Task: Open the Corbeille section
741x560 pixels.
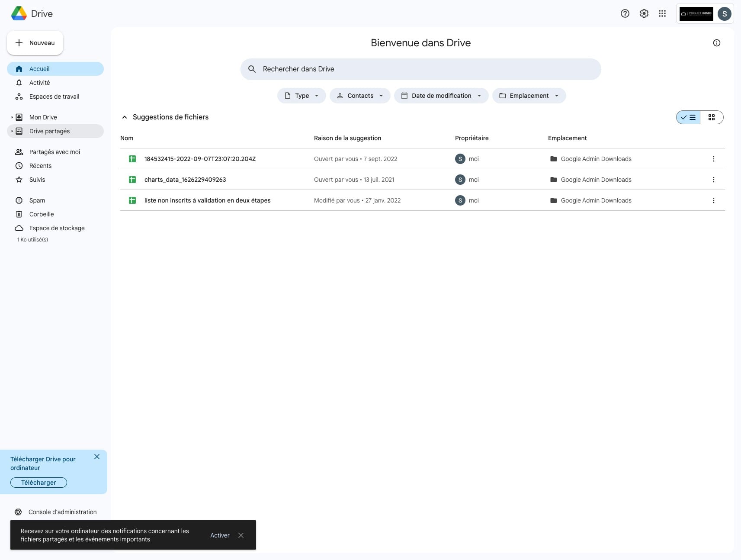Action: click(42, 214)
